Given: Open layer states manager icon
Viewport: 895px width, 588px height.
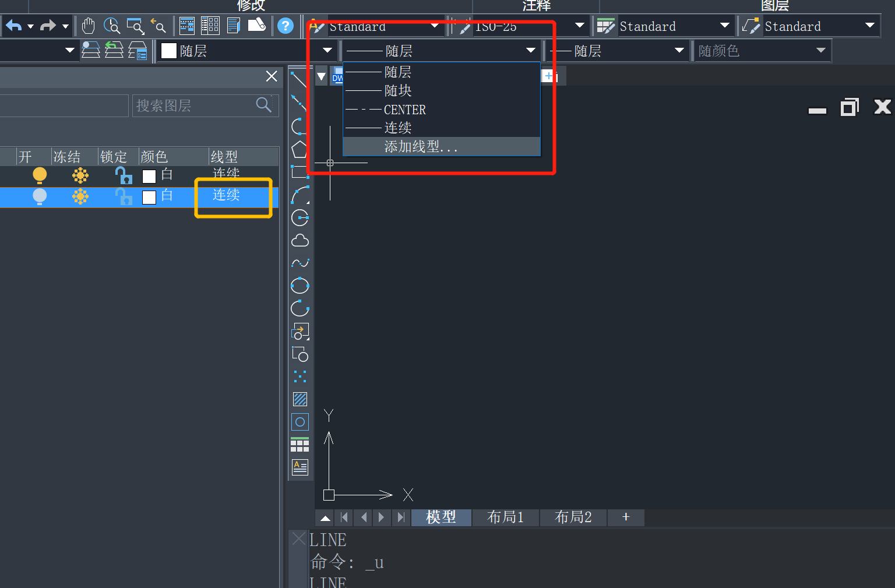Looking at the screenshot, I should [138, 51].
